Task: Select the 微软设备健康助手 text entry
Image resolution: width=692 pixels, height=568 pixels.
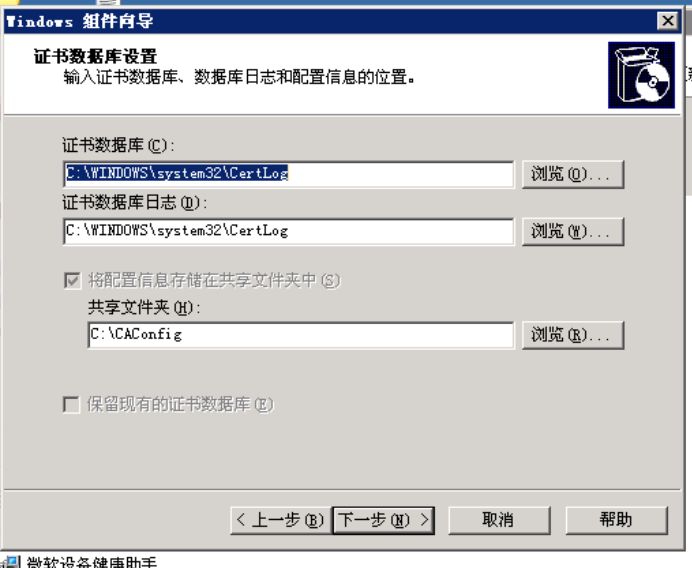Action: (x=91, y=562)
